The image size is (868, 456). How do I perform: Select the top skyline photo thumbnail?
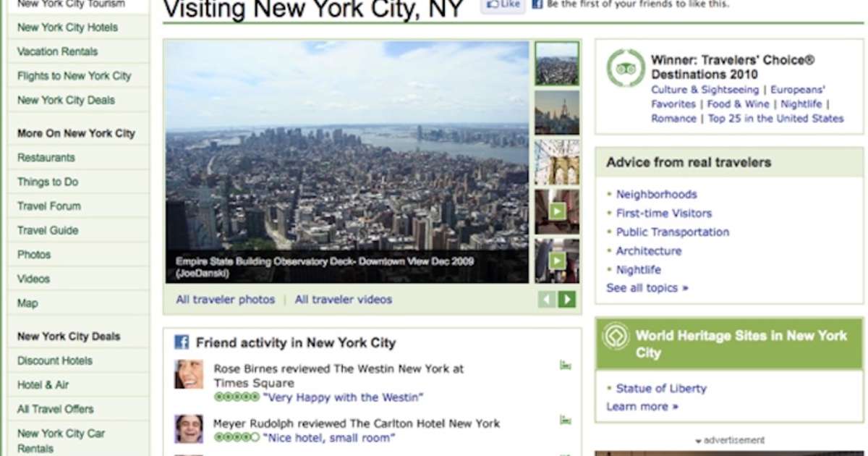[x=557, y=64]
